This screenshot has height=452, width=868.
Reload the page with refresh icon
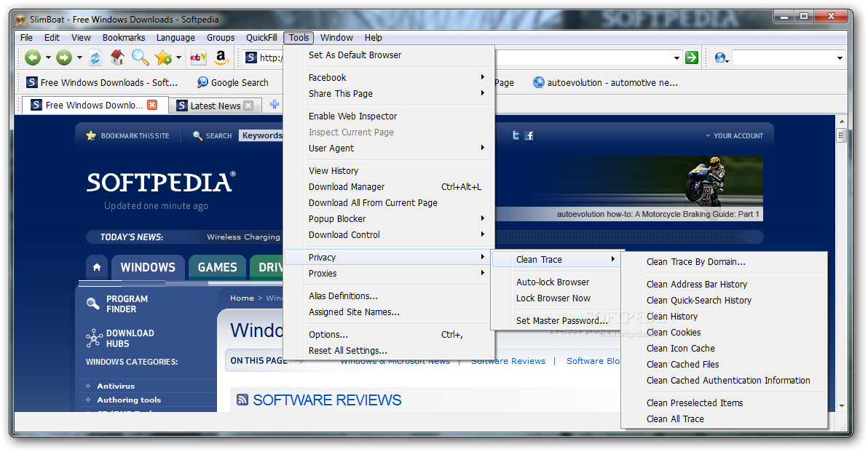click(x=95, y=58)
